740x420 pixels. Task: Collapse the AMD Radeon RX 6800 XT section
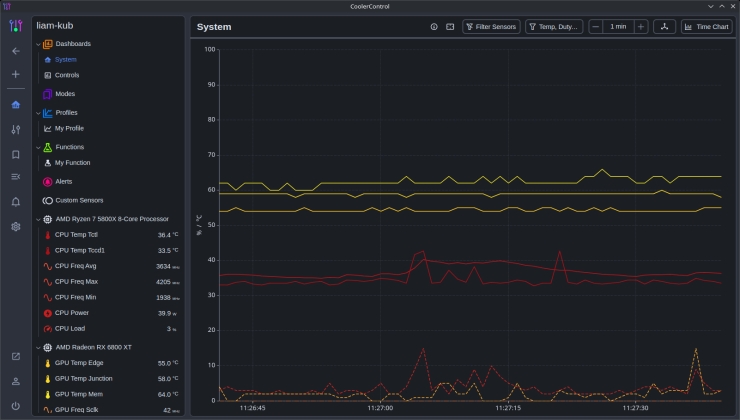[38, 347]
